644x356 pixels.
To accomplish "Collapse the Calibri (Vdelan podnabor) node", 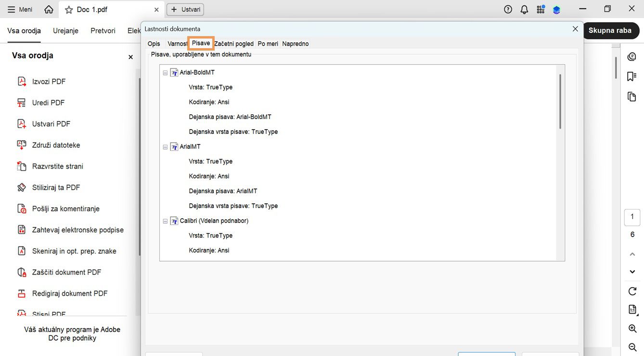I will 165,221.
